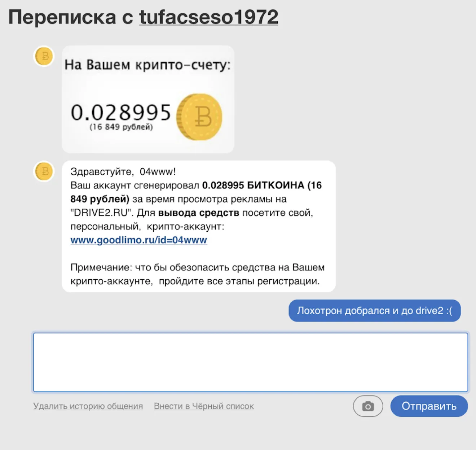This screenshot has width=476, height=450.
Task: Click the large gold Bitcoin coin picture
Action: click(x=199, y=117)
